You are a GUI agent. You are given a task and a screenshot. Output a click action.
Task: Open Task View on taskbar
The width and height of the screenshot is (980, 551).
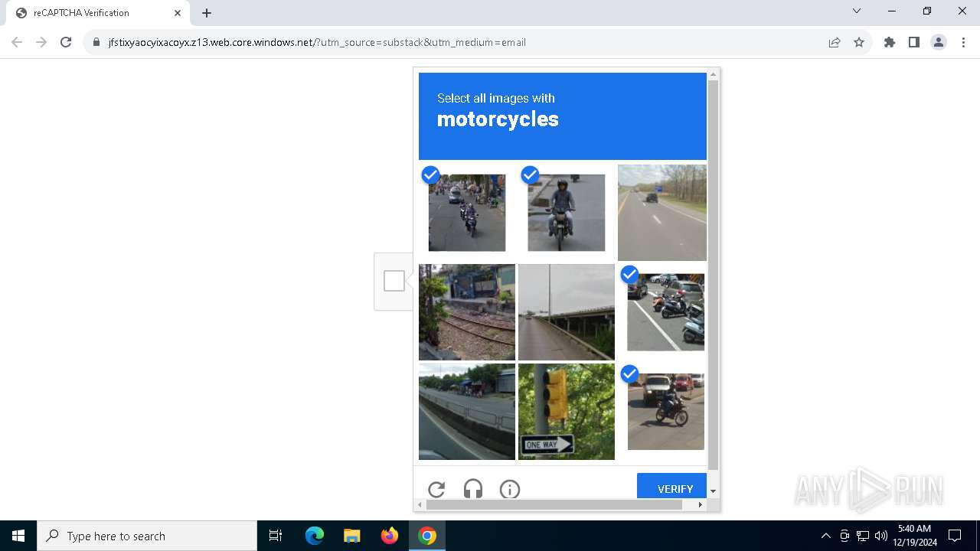coord(276,536)
